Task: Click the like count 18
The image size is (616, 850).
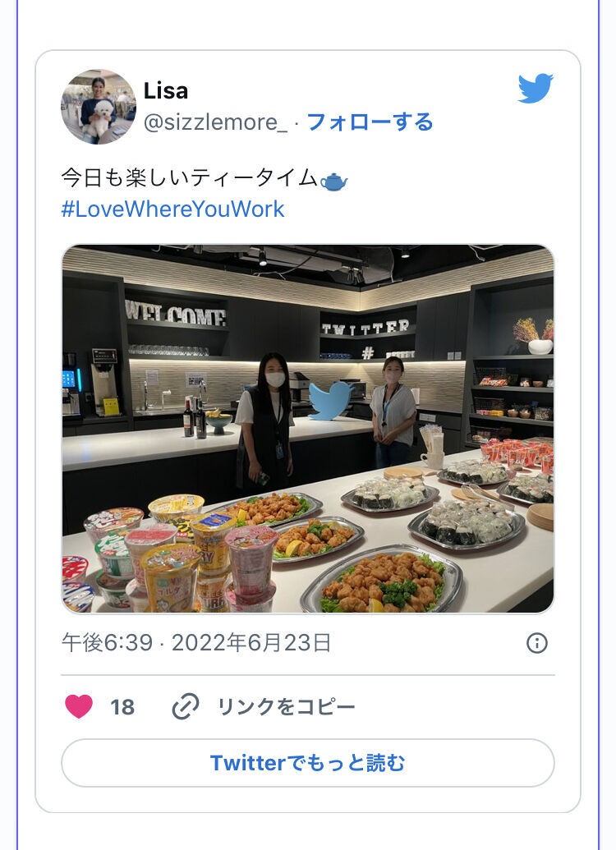Action: [122, 707]
